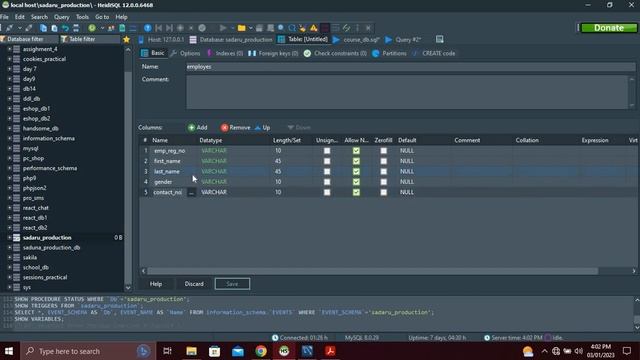
Task: Open dropdown arrow beside refresh icon
Action: 102,28
